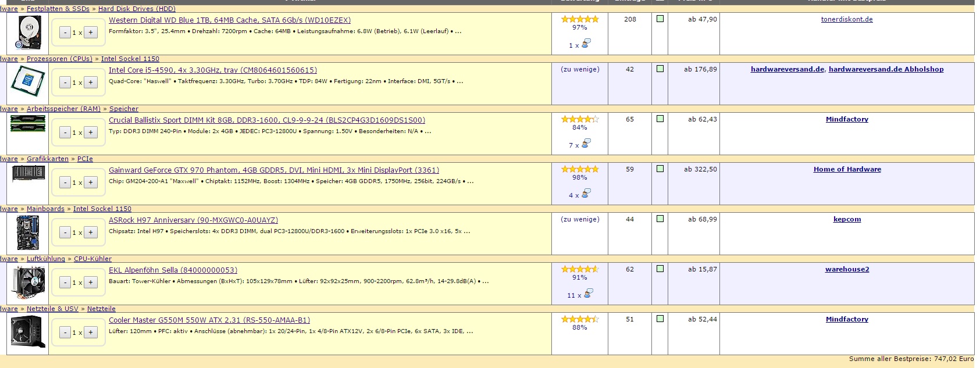
Task: Go to Luftkühlung breadcrumb
Action: 46,259
